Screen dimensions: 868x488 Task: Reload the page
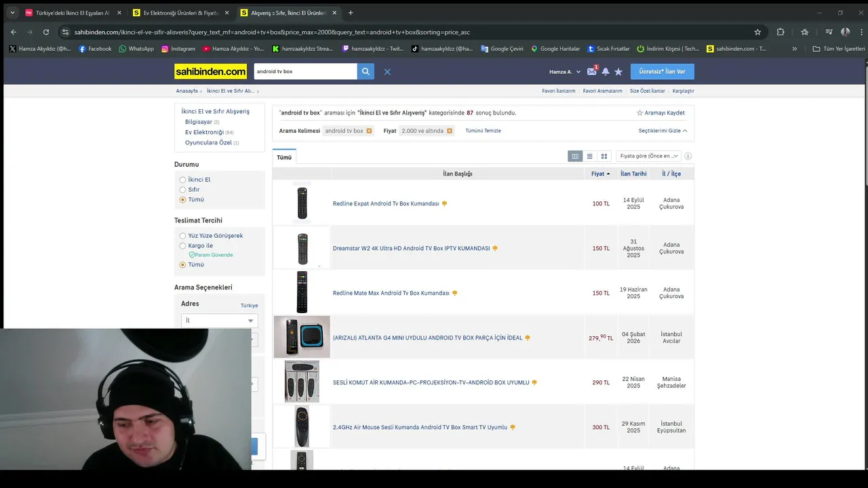pos(46,32)
